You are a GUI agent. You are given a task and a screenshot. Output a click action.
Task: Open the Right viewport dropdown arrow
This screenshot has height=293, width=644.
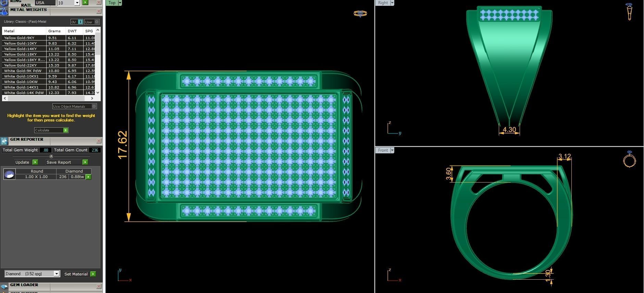pyautogui.click(x=392, y=3)
